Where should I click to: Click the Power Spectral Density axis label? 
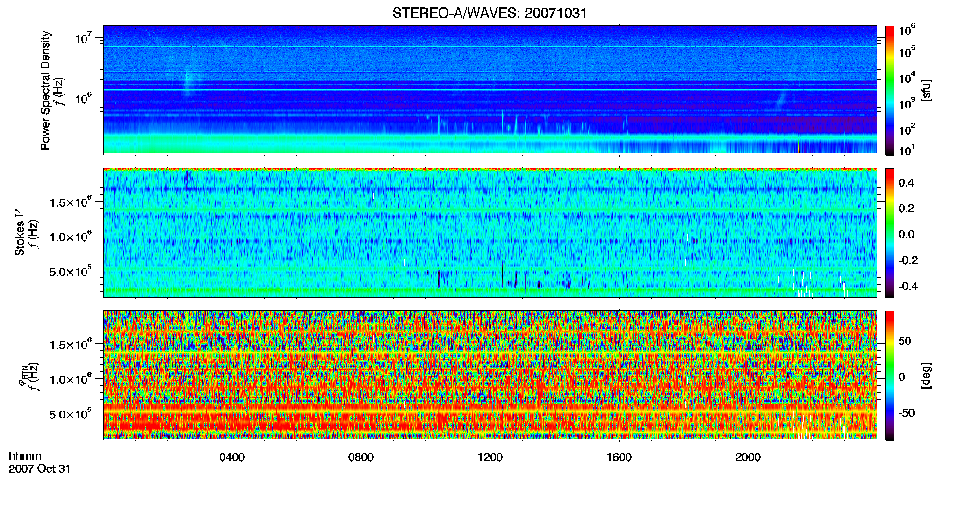tap(45, 90)
